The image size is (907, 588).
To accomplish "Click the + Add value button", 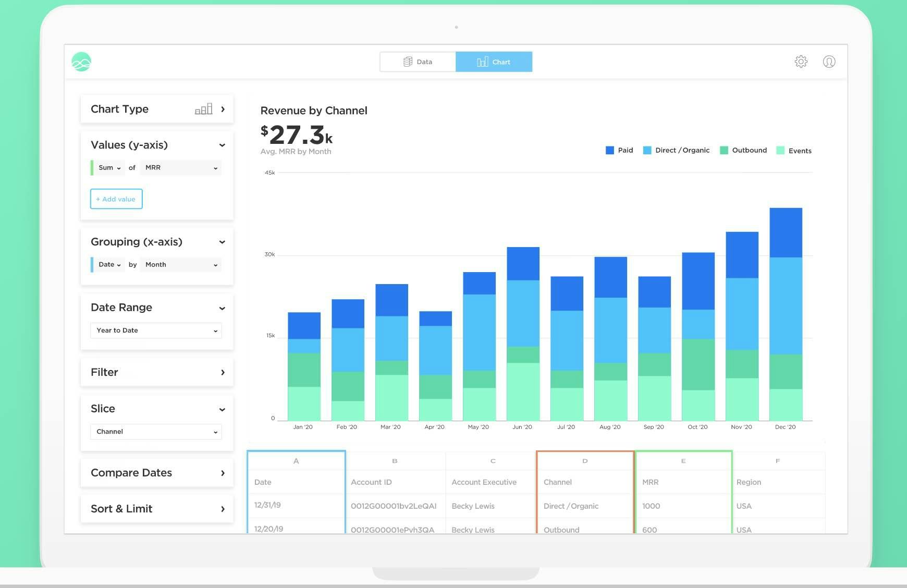I will click(x=116, y=199).
